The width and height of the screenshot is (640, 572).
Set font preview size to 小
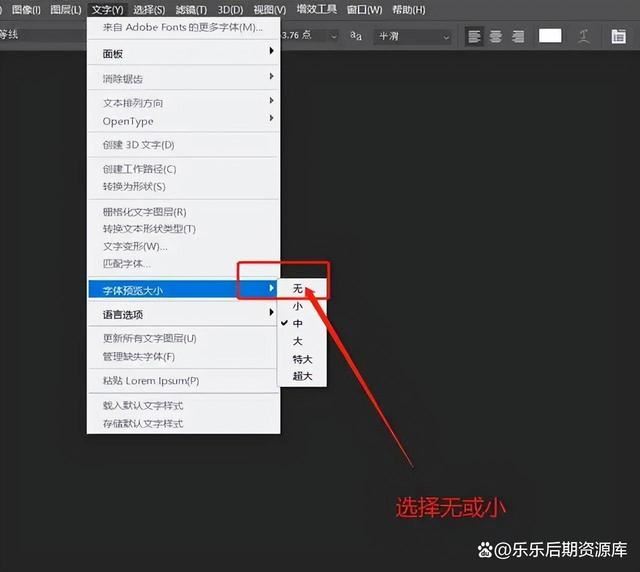click(x=302, y=306)
